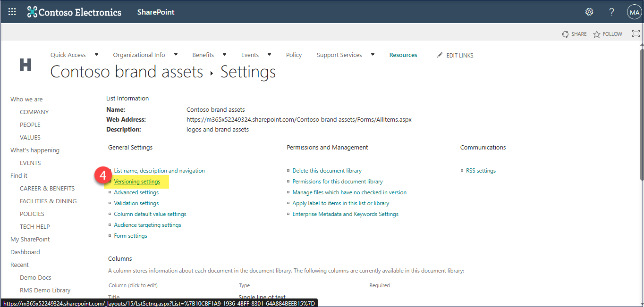This screenshot has width=644, height=307.
Task: Click EDIT LINKS pencil button
Action: (x=455, y=56)
